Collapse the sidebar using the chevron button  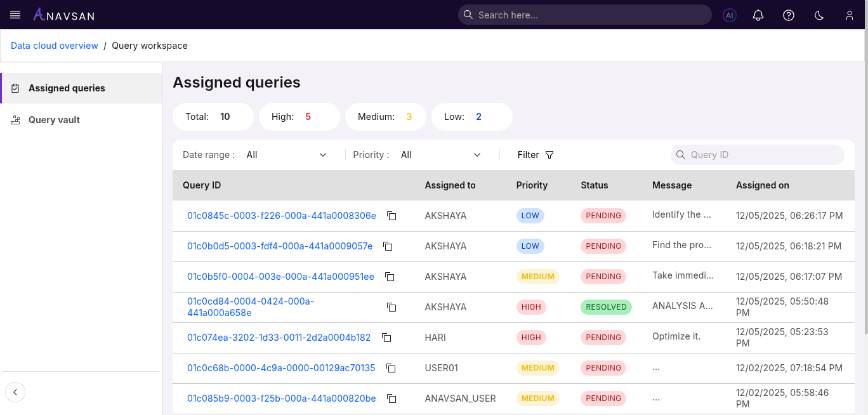tap(15, 392)
